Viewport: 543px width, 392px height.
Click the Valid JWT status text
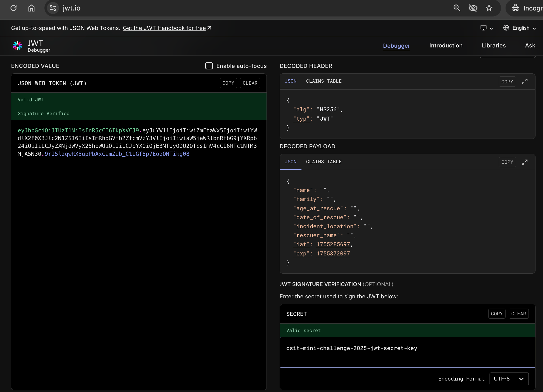coord(30,100)
